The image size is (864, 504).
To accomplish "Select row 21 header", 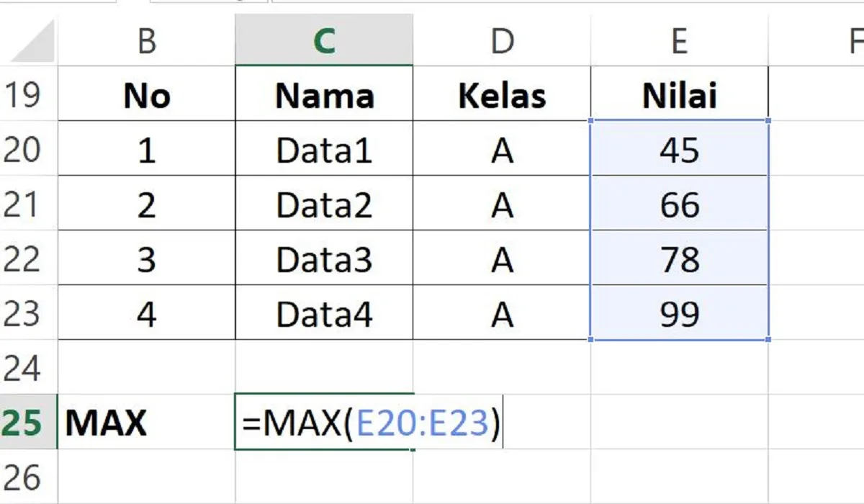I will coord(29,204).
